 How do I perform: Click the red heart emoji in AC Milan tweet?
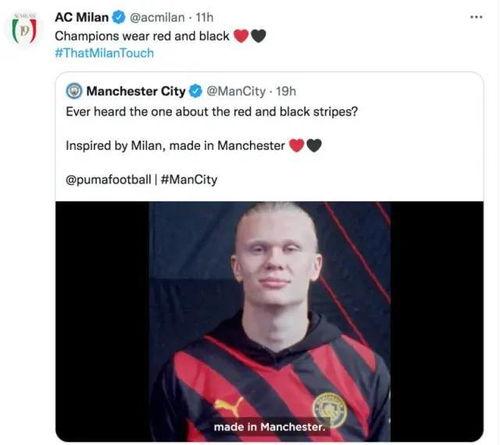click(241, 36)
